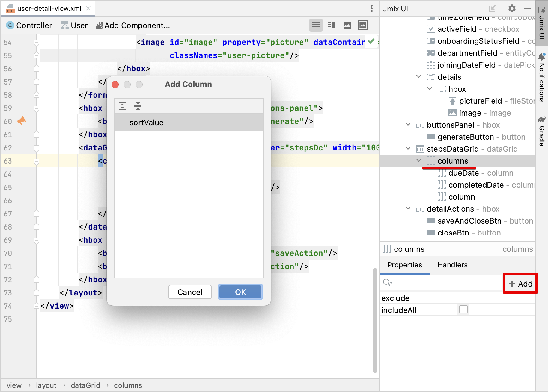This screenshot has width=548, height=392.
Task: Cancel the Add Column dialog
Action: tap(190, 292)
